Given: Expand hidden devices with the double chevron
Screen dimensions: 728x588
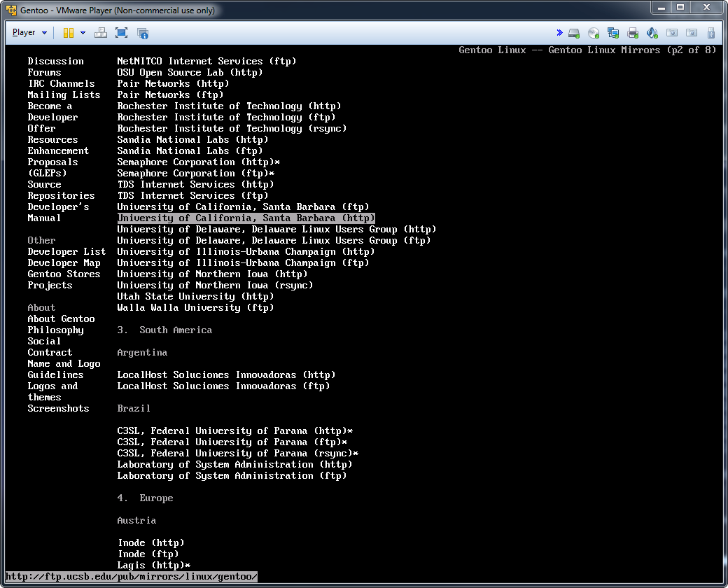Looking at the screenshot, I should click(559, 32).
